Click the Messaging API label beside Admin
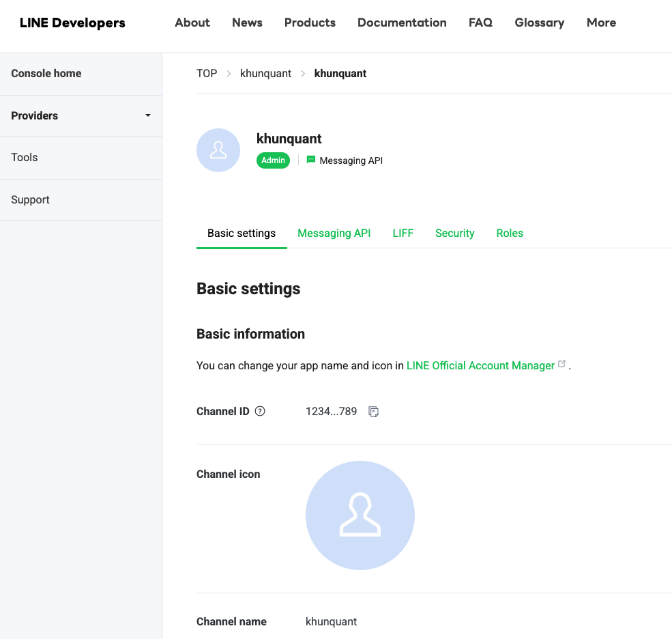 coord(351,160)
